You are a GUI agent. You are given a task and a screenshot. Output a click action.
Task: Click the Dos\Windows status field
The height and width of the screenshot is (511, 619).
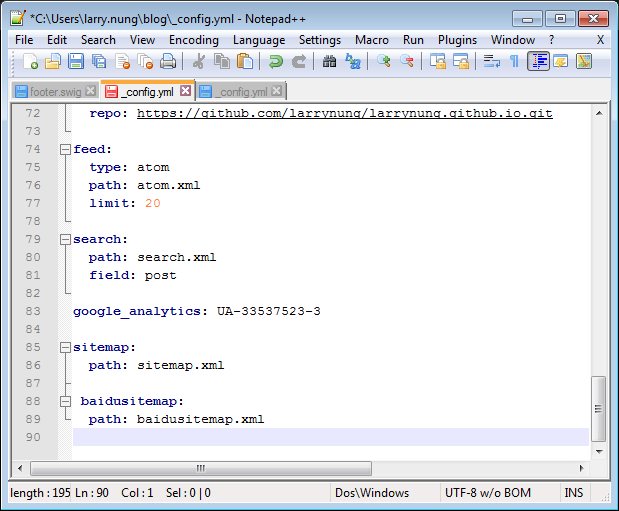click(x=372, y=493)
